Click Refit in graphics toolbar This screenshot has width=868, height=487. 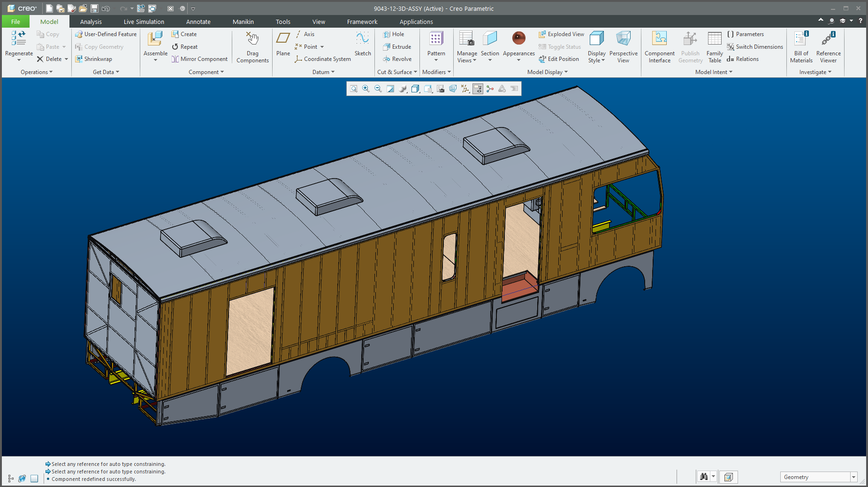(x=354, y=89)
